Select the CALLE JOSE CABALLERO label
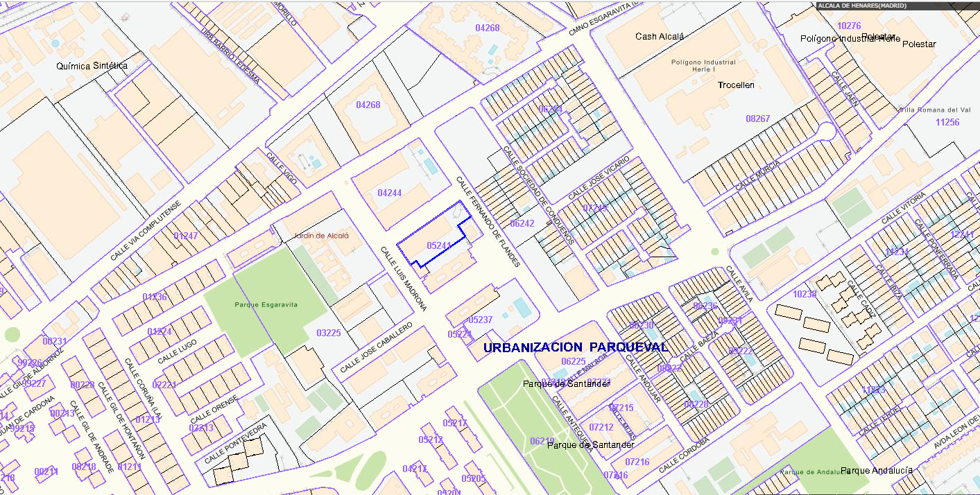Image resolution: width=980 pixels, height=495 pixels. point(377,349)
